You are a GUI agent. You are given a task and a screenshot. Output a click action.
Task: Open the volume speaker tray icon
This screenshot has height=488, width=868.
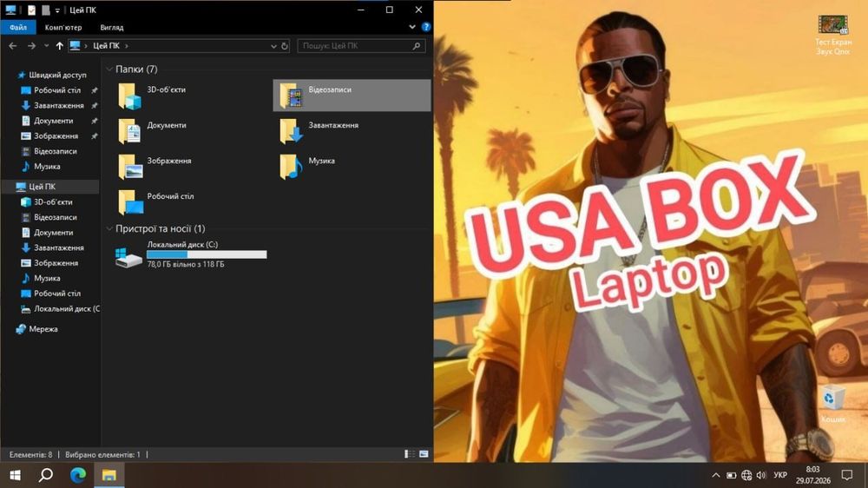[762, 475]
